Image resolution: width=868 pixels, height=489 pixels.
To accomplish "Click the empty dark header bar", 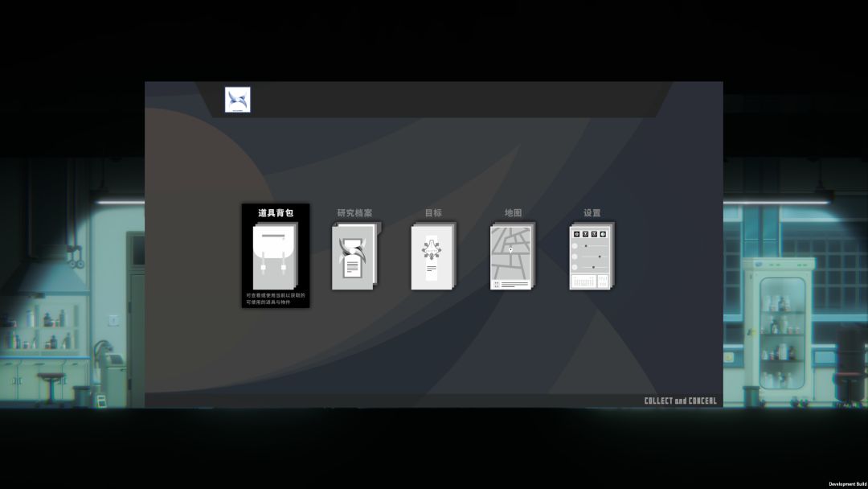I will (x=450, y=100).
